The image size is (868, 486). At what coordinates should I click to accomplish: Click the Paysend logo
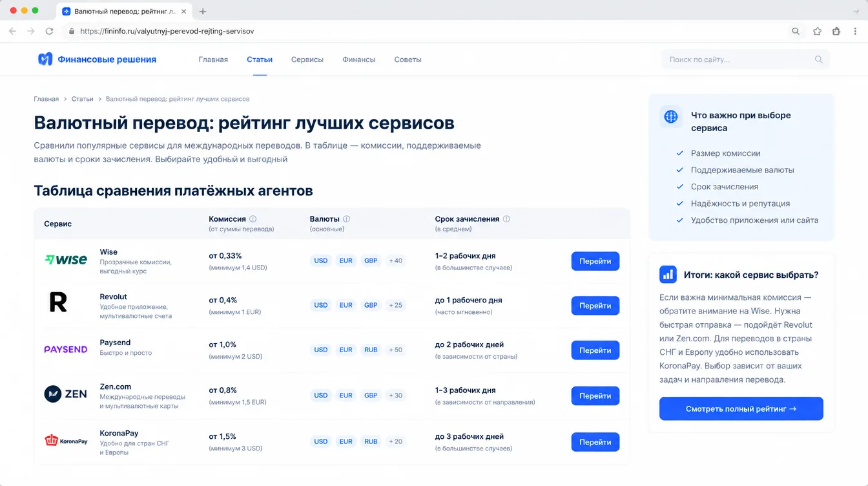66,349
